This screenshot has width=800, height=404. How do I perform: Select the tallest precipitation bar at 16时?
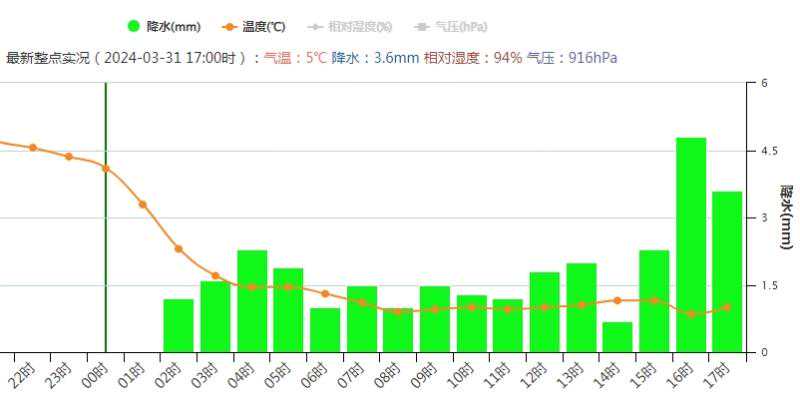tap(691, 245)
